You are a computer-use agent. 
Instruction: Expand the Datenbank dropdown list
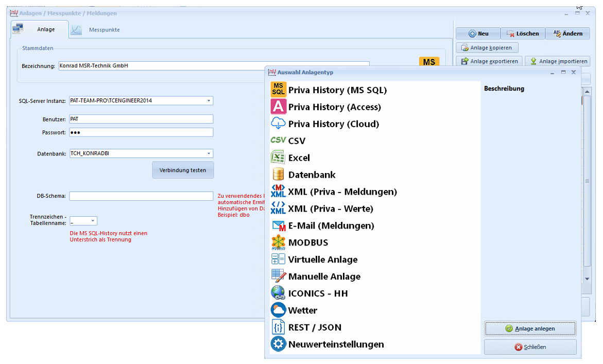pyautogui.click(x=209, y=153)
